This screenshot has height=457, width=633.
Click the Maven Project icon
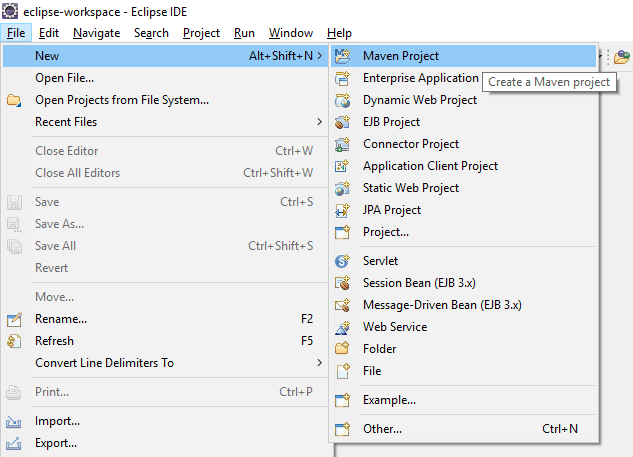click(343, 56)
